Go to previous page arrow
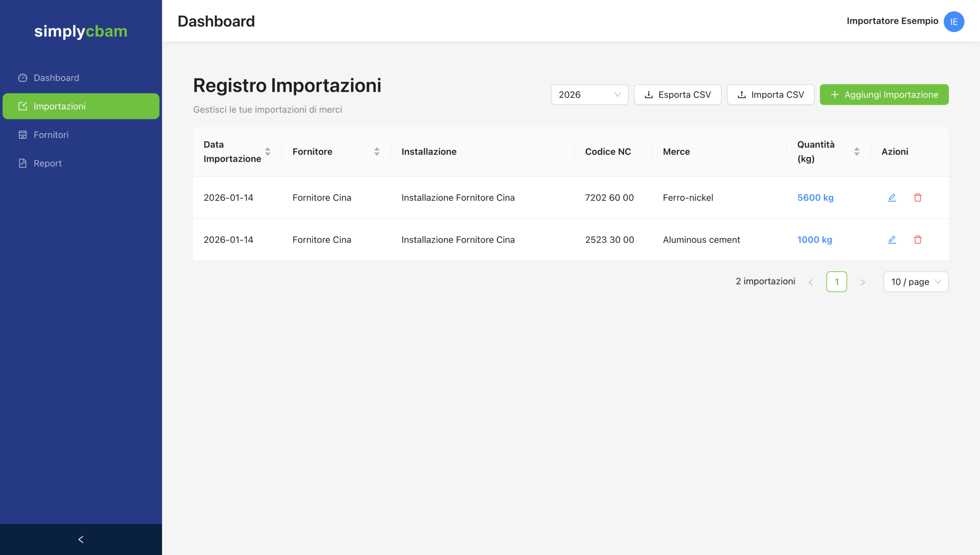 [811, 282]
